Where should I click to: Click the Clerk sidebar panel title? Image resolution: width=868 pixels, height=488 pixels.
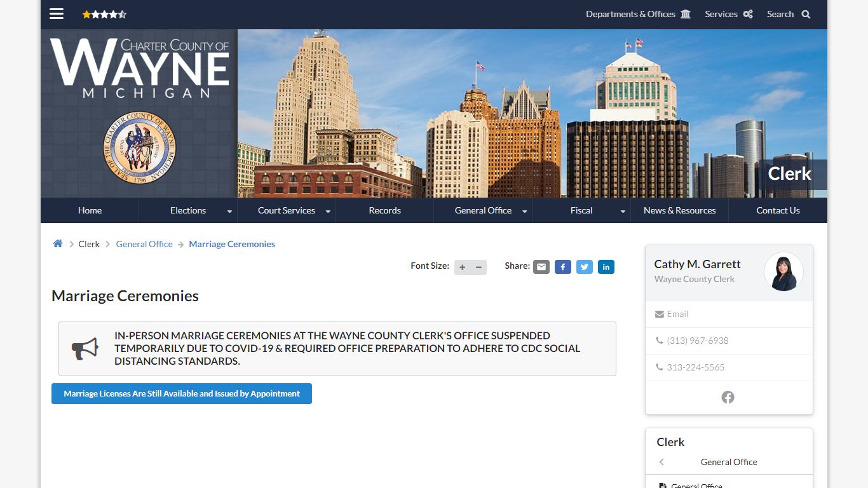coord(670,442)
